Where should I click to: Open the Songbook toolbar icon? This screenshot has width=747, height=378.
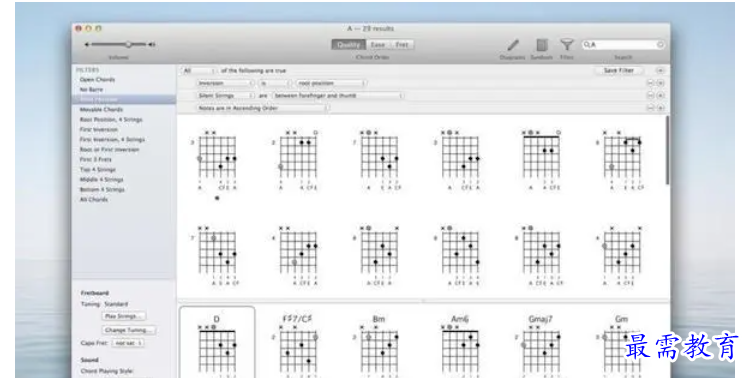[542, 45]
